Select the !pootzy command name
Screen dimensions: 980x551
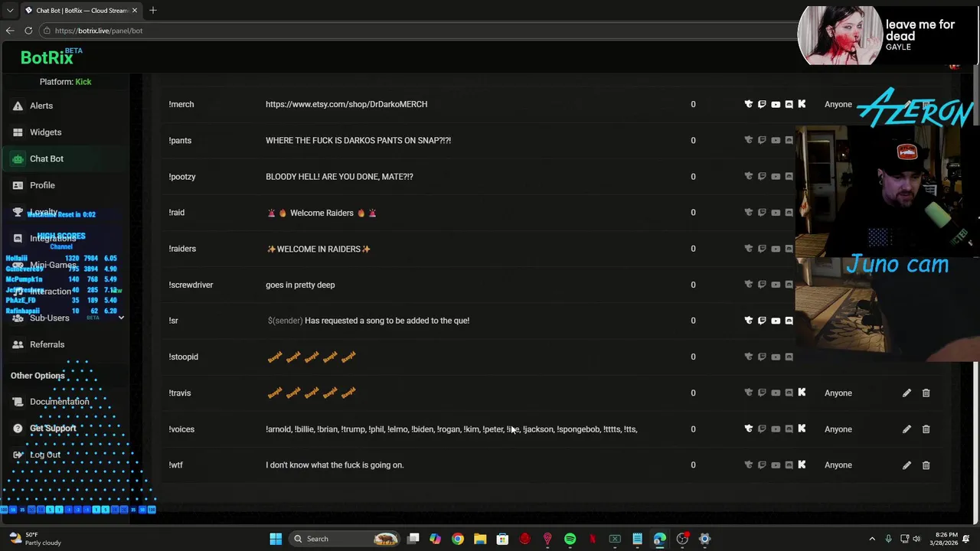pyautogui.click(x=182, y=177)
